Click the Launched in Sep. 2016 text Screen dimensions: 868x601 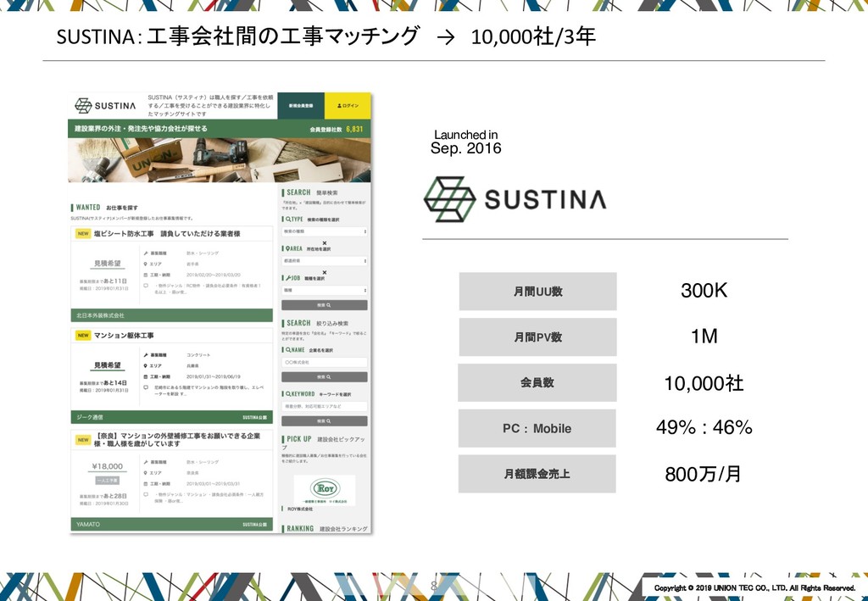tap(465, 142)
